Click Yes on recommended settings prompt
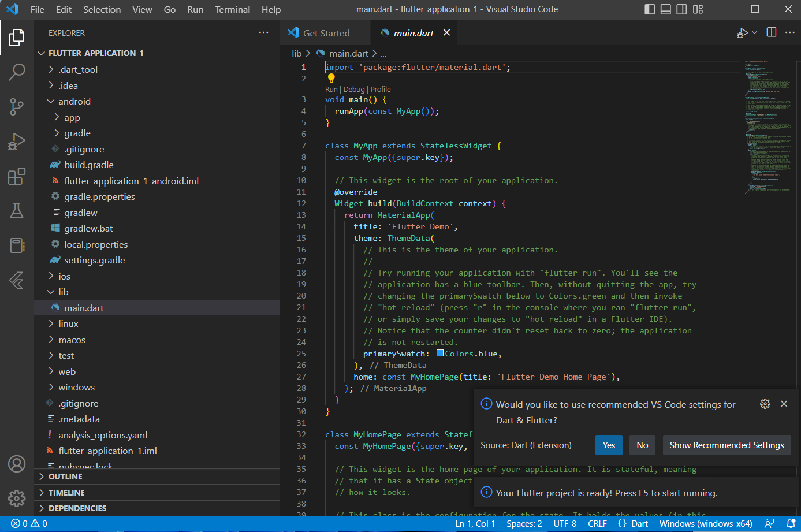Image resolution: width=801 pixels, height=532 pixels. 609,445
